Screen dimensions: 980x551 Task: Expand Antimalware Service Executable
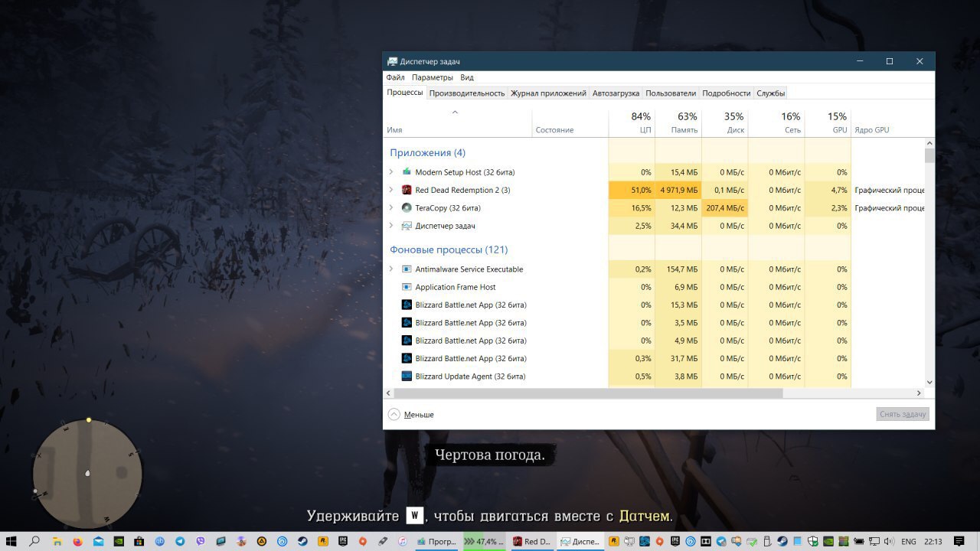[x=391, y=269]
